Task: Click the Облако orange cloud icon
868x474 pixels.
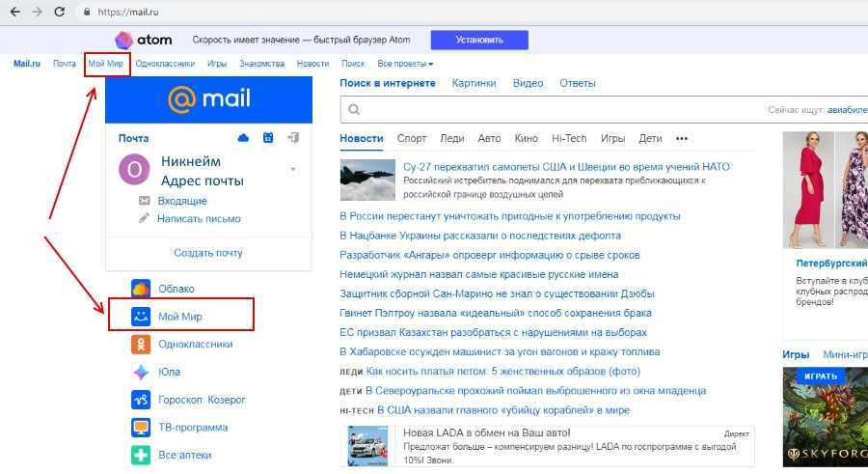Action: pos(141,289)
